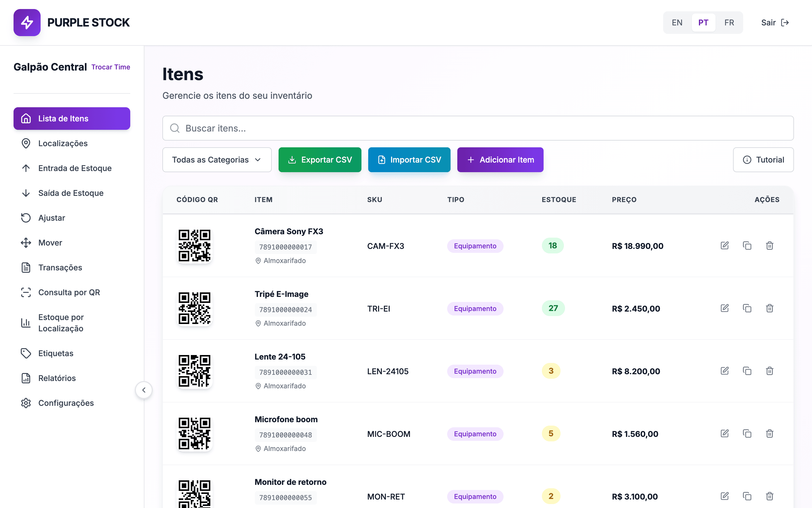The width and height of the screenshot is (812, 508).
Task: Open the Etiquetas section
Action: click(x=72, y=353)
